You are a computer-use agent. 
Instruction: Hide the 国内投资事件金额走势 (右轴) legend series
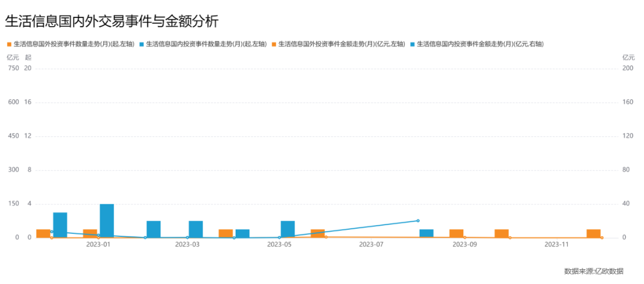click(x=477, y=44)
